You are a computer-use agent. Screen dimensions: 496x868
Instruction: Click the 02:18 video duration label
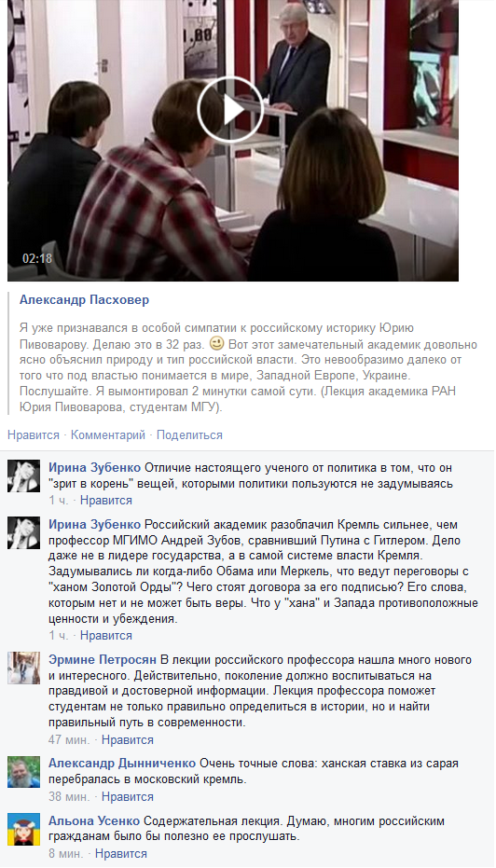(x=37, y=258)
